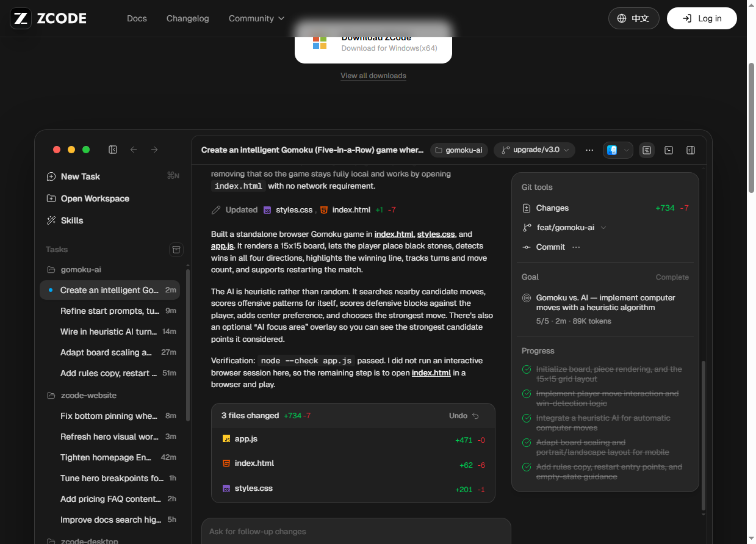Click the Goal target icon
The width and height of the screenshot is (756, 544).
click(527, 298)
